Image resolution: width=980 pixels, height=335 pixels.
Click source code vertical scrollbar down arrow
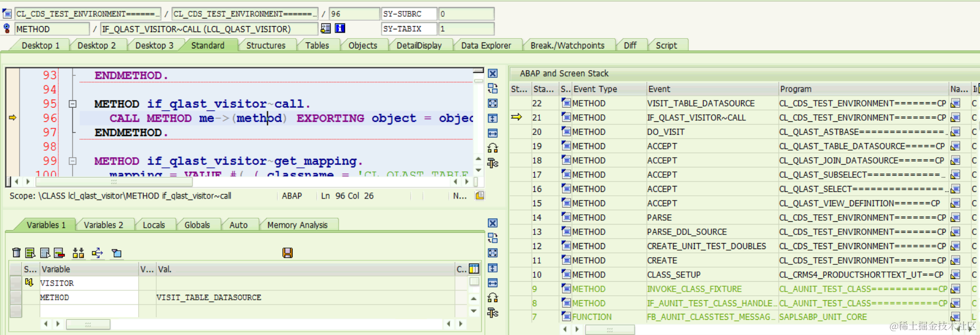478,171
